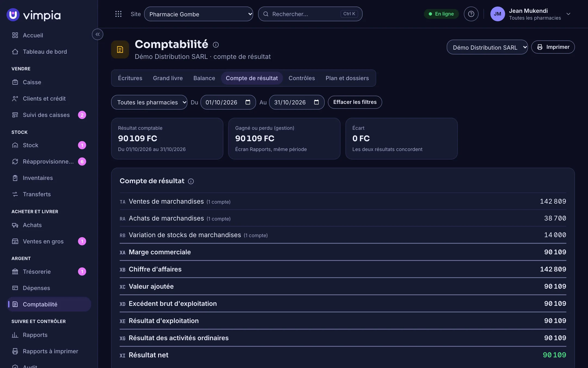
Task: Click the Réapprovisionnement badge 6
Action: pos(82,161)
